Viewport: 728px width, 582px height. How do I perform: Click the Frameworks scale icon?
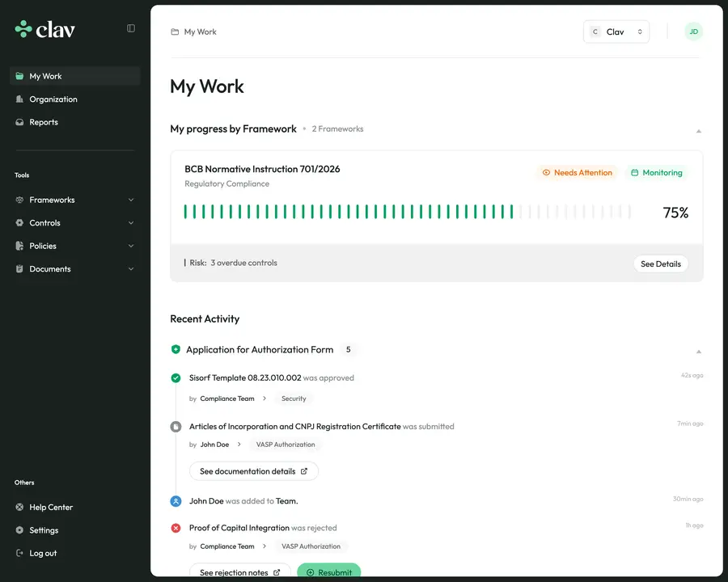coord(19,200)
